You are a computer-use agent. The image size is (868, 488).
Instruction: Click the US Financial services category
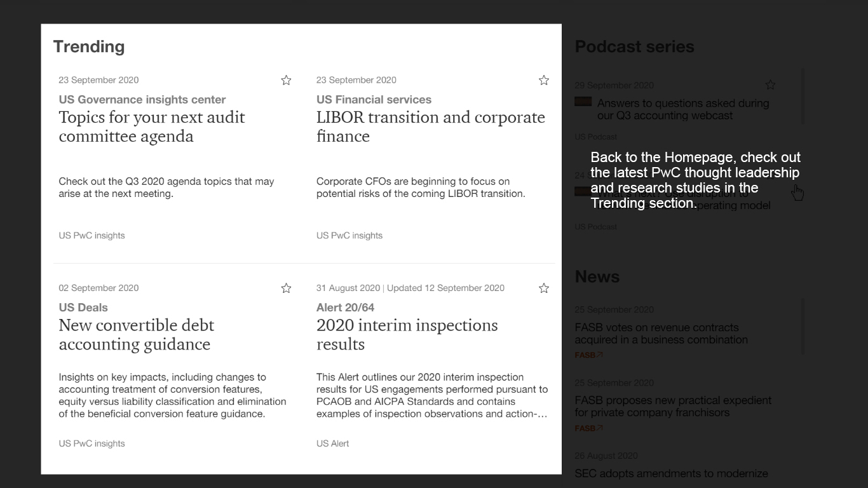(374, 100)
